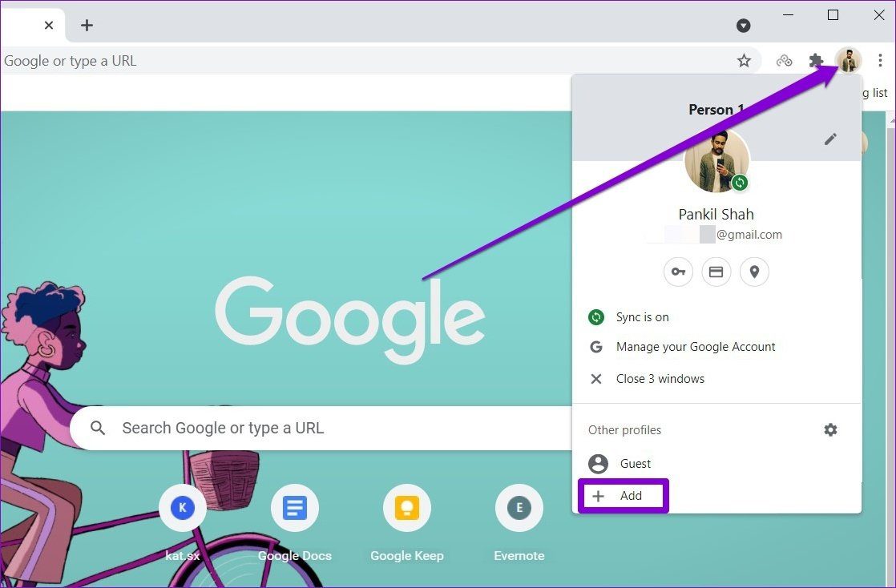
Task: Select Manage your Google Account
Action: tap(716, 347)
